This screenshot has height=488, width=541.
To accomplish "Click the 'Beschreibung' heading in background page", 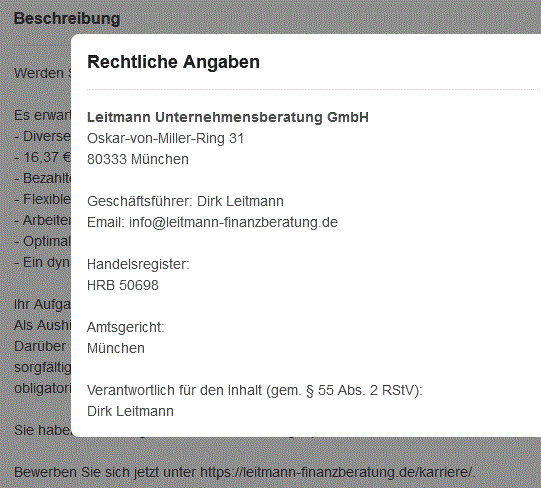I will 67,19.
